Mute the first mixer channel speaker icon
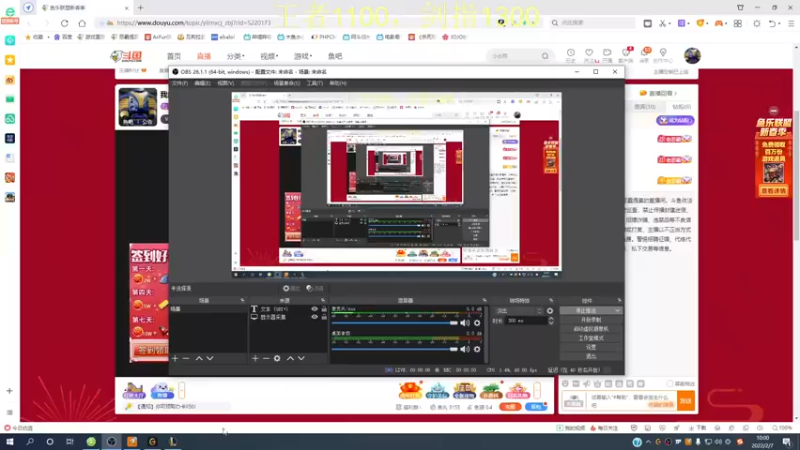Screen dimensions: 800x450 (465, 323)
